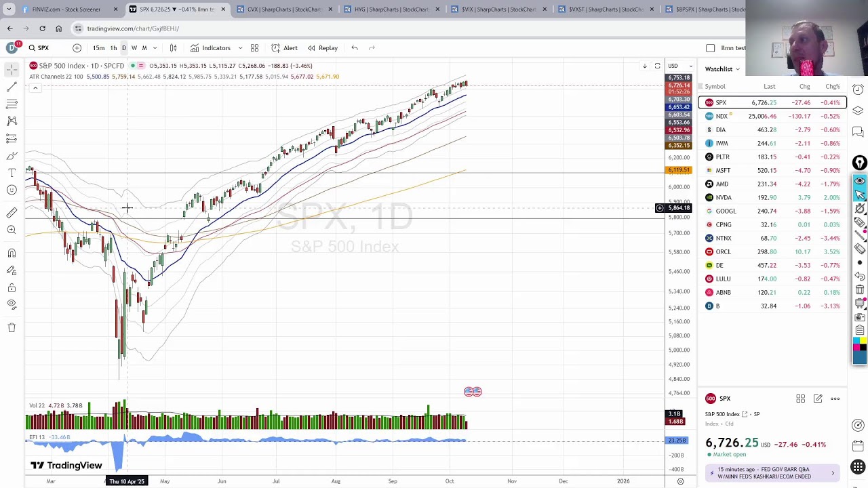This screenshot has height=488, width=868.
Task: Toggle the eye icon in annotation toolbar
Action: [x=859, y=181]
